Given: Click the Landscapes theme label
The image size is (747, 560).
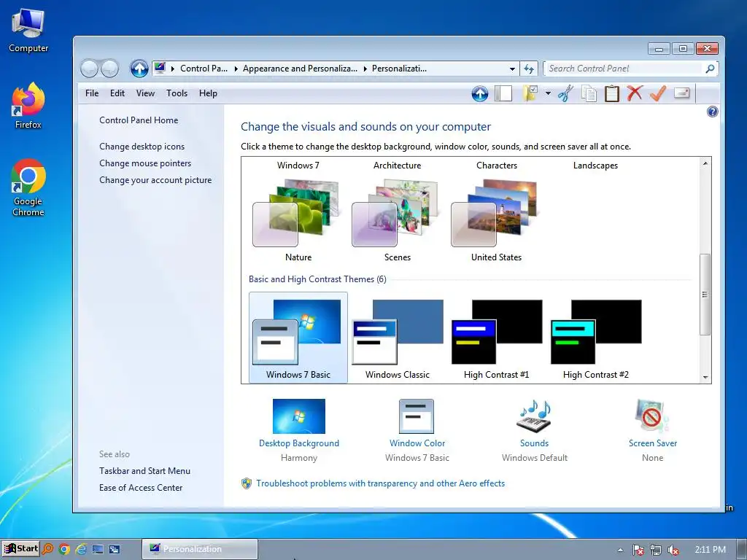Looking at the screenshot, I should (x=595, y=166).
